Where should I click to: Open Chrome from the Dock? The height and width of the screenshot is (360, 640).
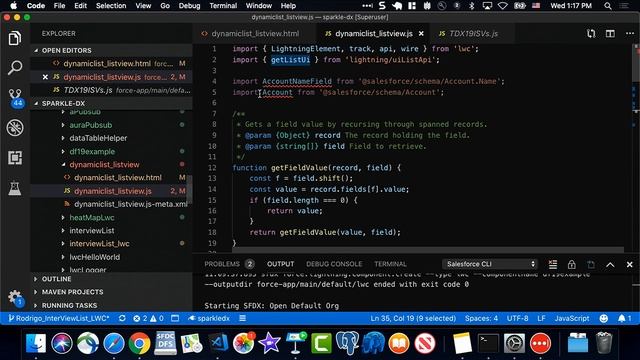(x=139, y=344)
